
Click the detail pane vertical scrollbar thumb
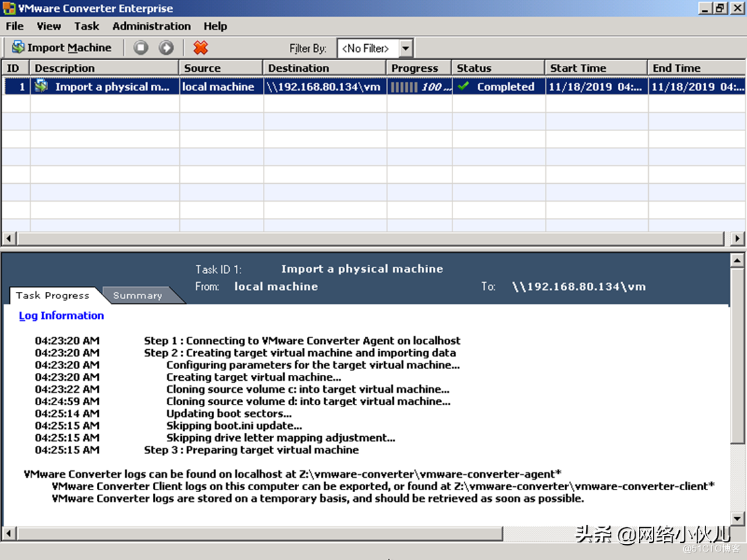737,356
